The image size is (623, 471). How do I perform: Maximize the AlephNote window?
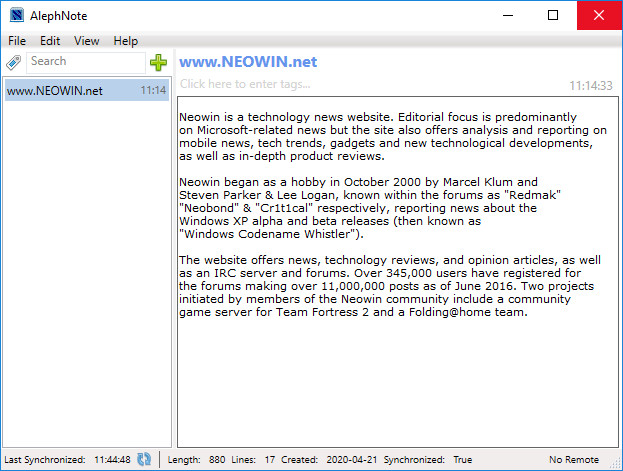coord(553,15)
